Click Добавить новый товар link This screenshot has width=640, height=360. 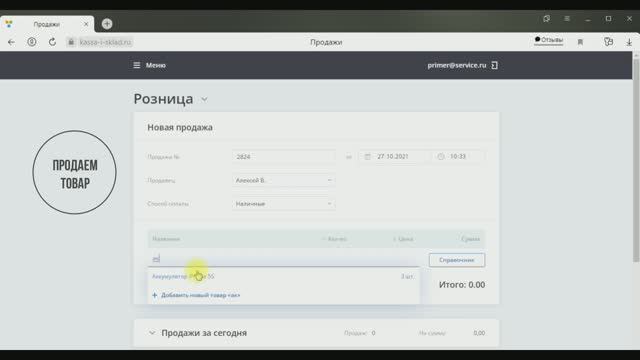196,295
